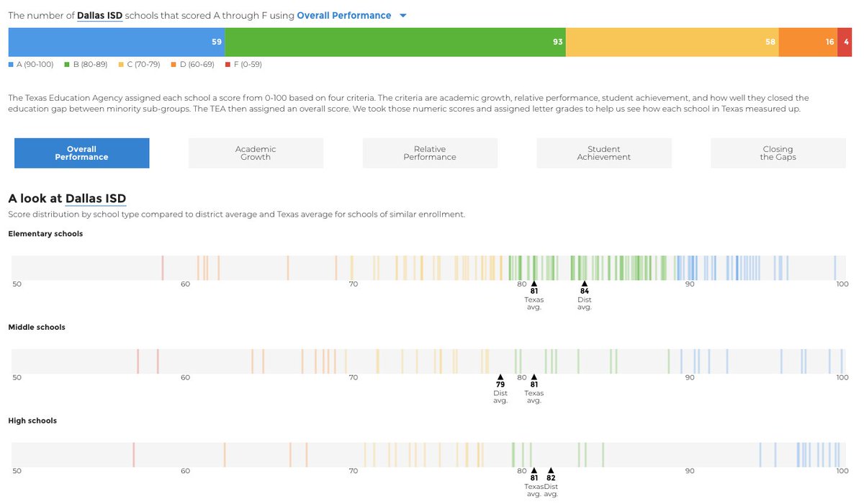Viewport: 864px width, 504px height.
Task: Switch to the Academic Growth tab
Action: click(x=256, y=153)
